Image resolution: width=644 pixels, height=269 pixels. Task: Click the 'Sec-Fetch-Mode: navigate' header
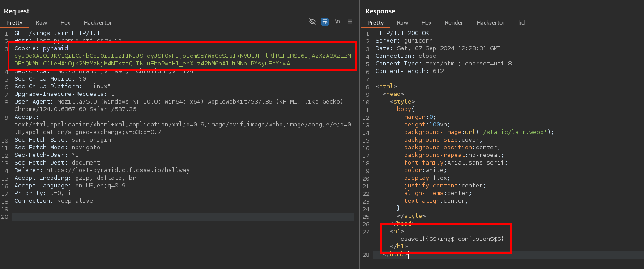[x=57, y=148]
